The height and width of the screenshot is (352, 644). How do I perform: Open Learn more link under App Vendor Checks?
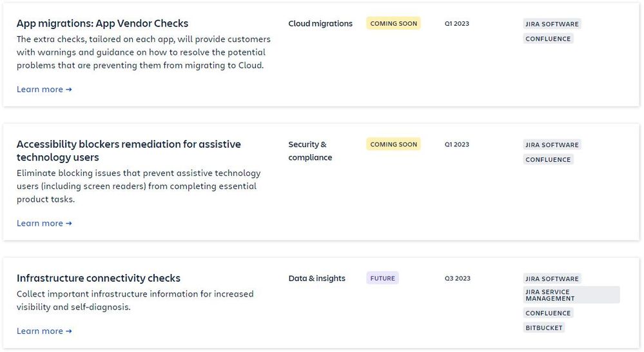pos(44,89)
